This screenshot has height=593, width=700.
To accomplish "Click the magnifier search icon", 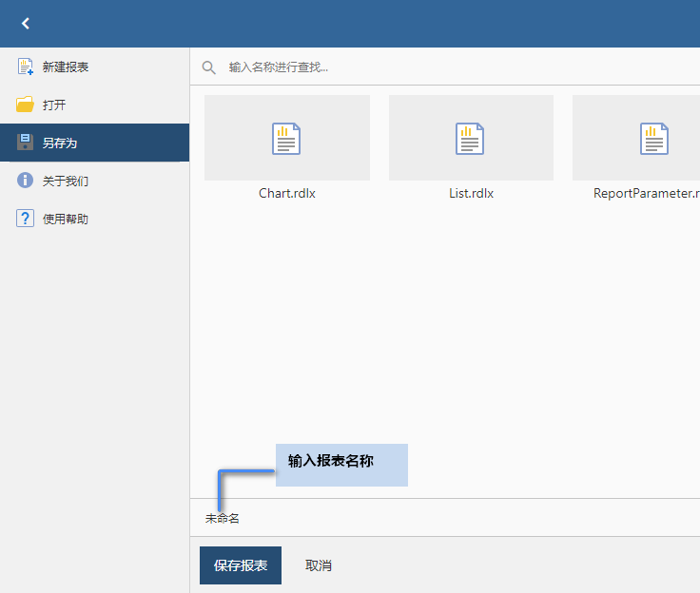I will coord(208,67).
